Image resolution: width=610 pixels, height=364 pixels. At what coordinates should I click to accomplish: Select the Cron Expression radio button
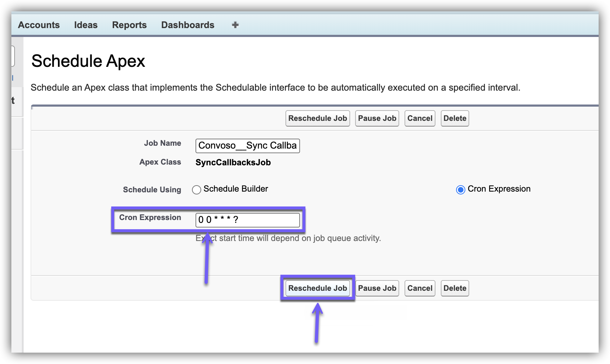[460, 190]
